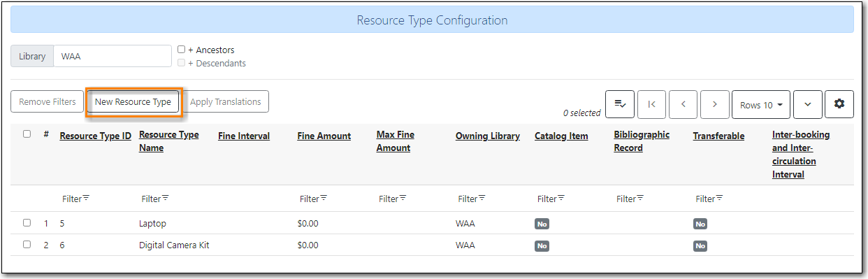Image resolution: width=868 pixels, height=279 pixels.
Task: Open Filter for Catalog Item column
Action: (x=551, y=199)
